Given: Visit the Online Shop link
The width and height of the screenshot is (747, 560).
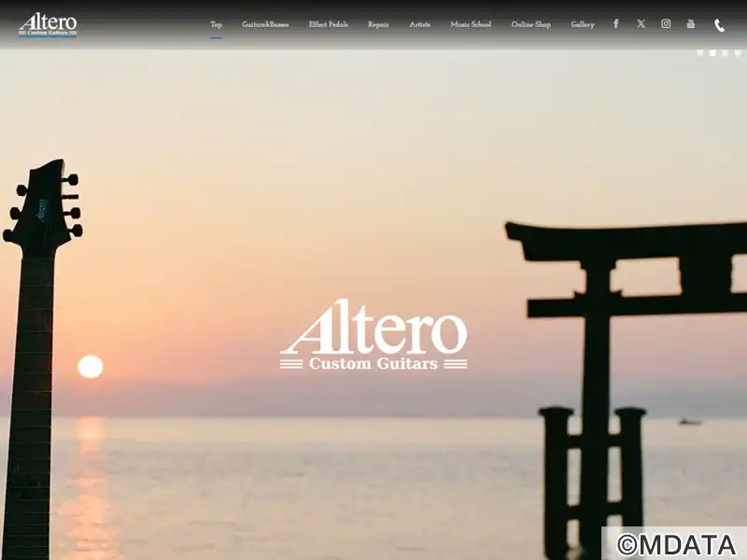Looking at the screenshot, I should (530, 24).
